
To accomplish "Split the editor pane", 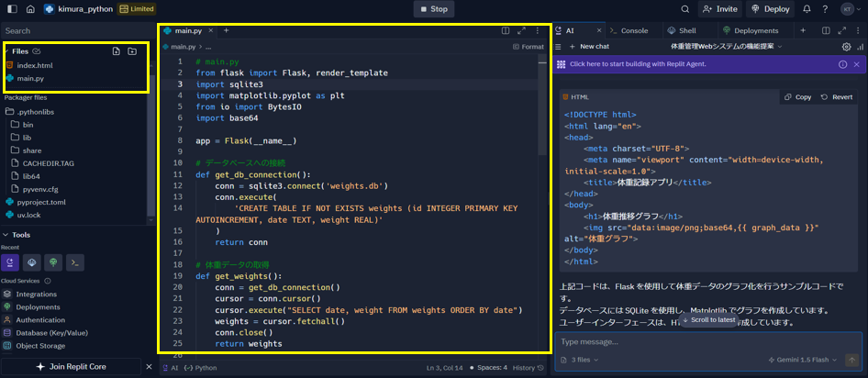I will click(506, 31).
